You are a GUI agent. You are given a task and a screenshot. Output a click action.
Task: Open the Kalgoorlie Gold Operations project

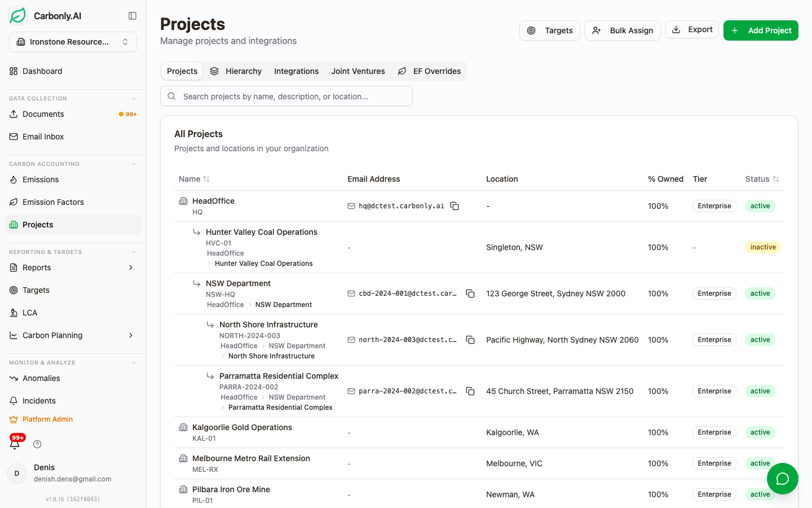[242, 427]
